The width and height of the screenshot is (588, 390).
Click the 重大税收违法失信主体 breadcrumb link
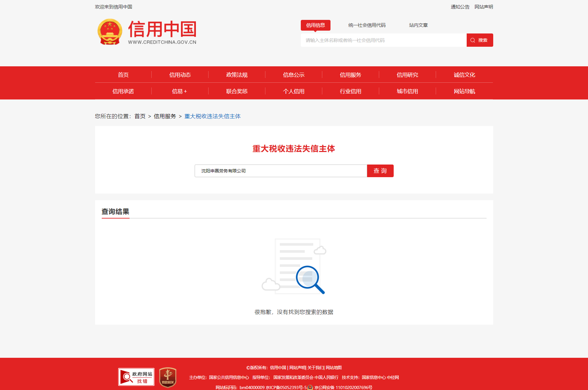click(213, 116)
